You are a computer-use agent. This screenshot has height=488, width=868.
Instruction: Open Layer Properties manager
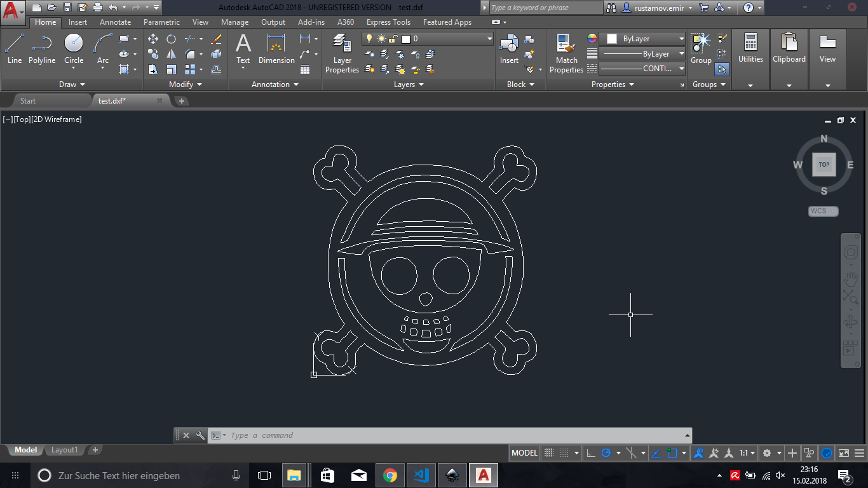click(342, 53)
